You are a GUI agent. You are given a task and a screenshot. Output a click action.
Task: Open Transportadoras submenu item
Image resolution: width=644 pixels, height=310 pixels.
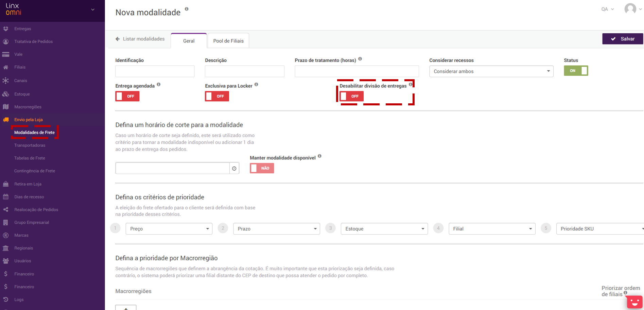(x=30, y=145)
